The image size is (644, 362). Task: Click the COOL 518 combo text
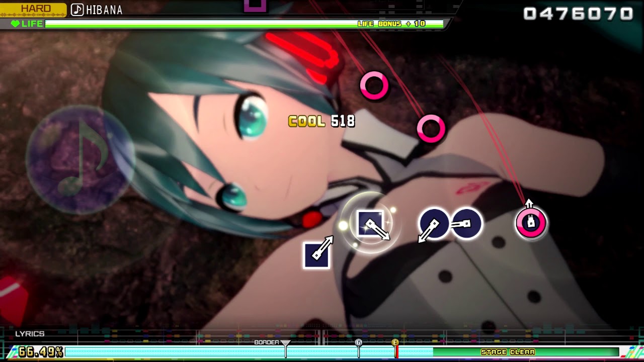click(x=321, y=121)
